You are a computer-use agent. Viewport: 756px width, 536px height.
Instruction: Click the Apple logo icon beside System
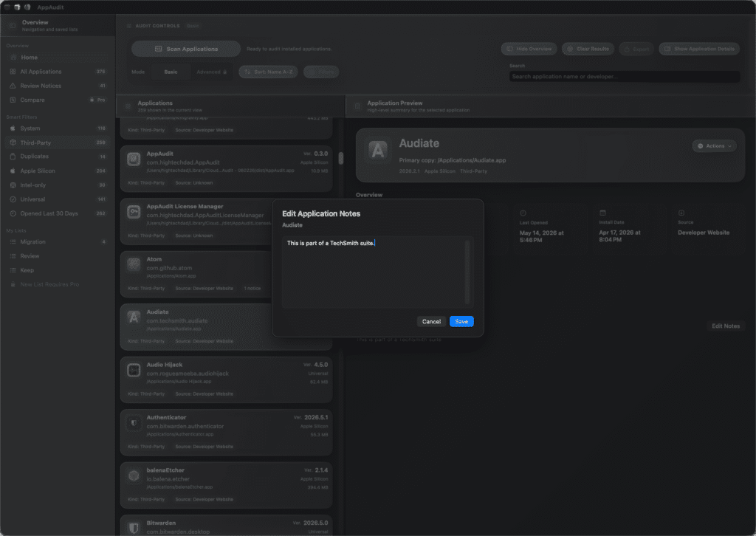[13, 128]
